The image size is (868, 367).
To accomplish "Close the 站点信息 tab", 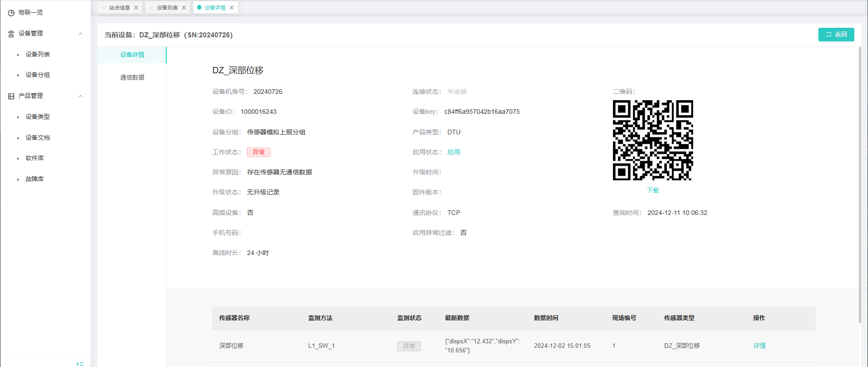I will (136, 8).
